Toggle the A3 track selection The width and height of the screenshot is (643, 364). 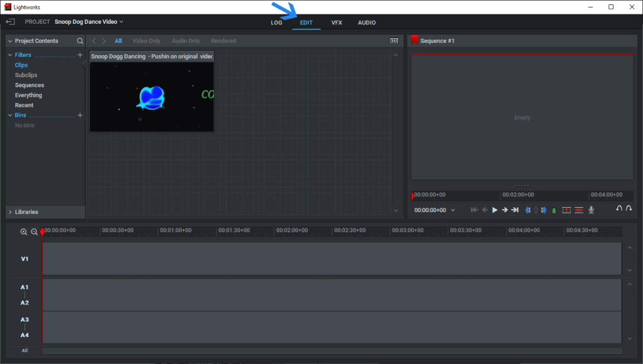[x=24, y=319]
